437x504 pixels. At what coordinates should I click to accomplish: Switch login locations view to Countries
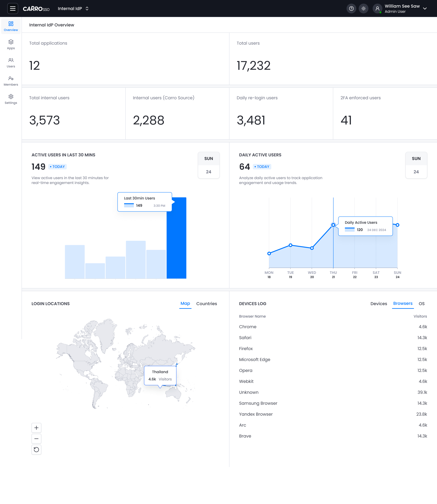click(x=207, y=303)
